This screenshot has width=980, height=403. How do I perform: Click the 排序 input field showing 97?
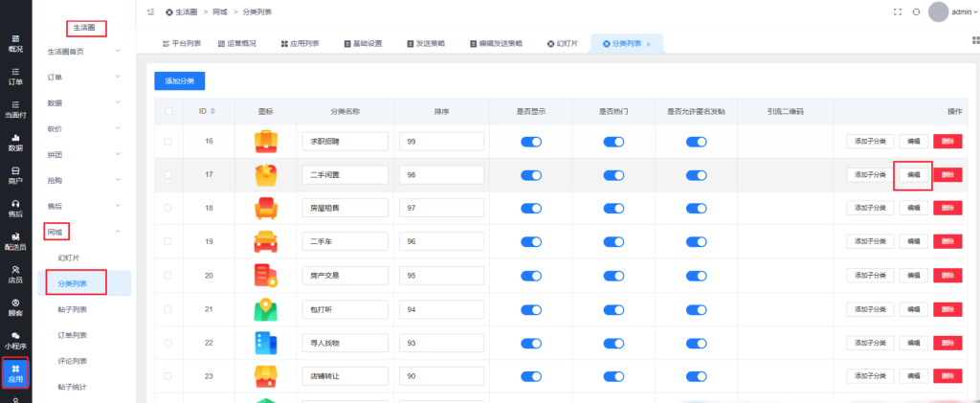(x=441, y=209)
